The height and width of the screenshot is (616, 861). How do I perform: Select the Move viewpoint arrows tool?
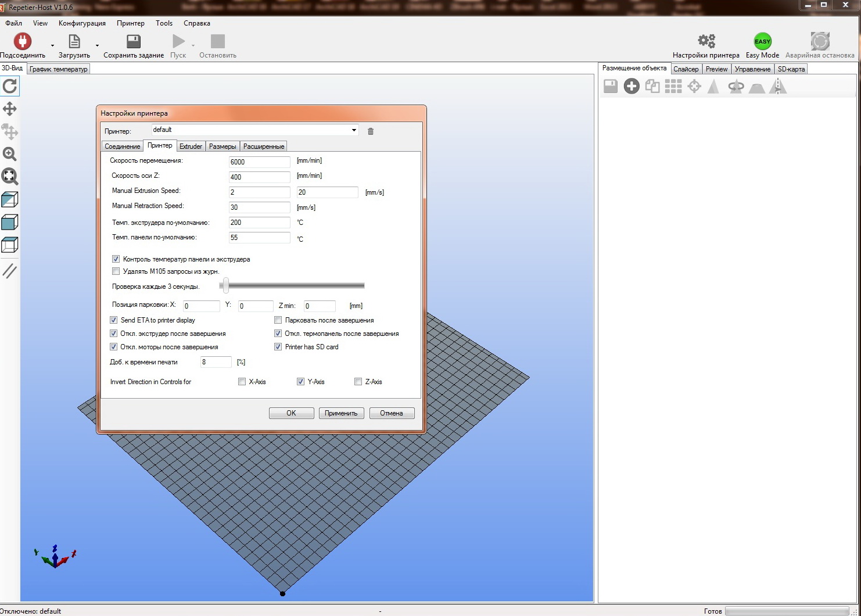point(10,109)
